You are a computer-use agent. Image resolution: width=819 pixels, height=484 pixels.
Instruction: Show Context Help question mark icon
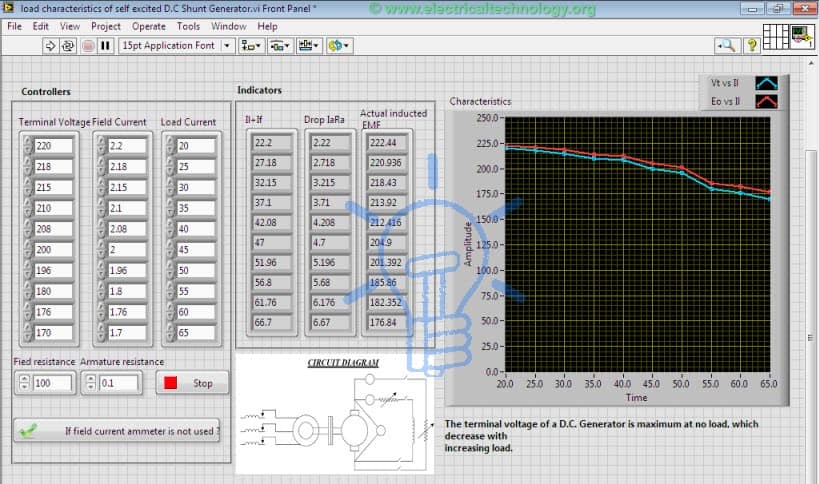tap(752, 45)
